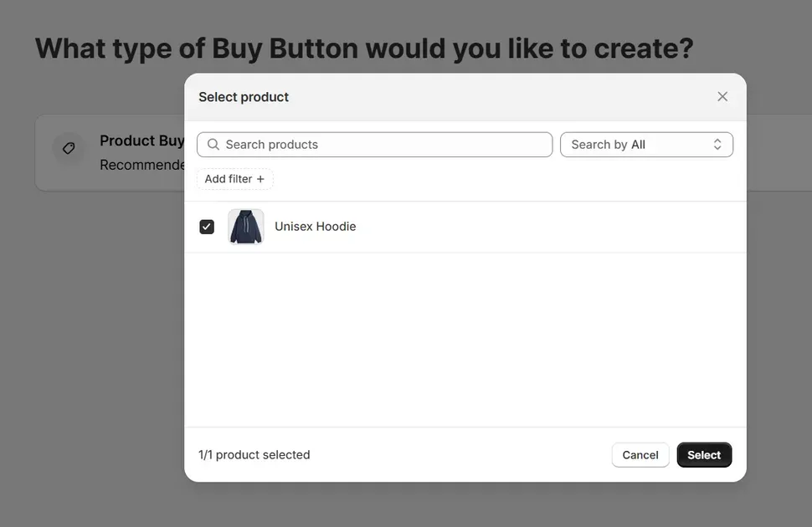Click the chevron icon on Search by All
Image resolution: width=812 pixels, height=527 pixels.
point(717,144)
